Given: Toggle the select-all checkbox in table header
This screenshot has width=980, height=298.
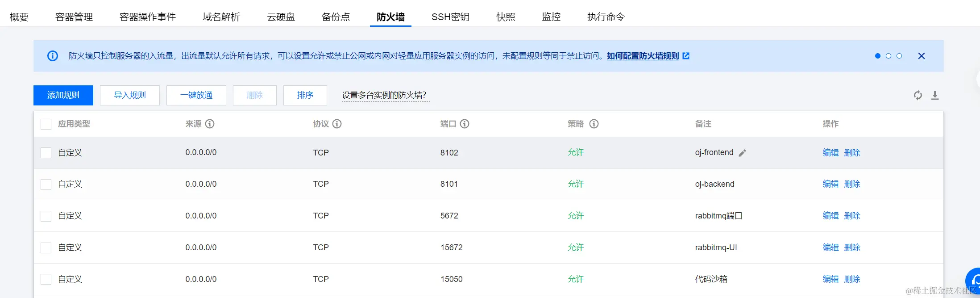Looking at the screenshot, I should (x=46, y=124).
